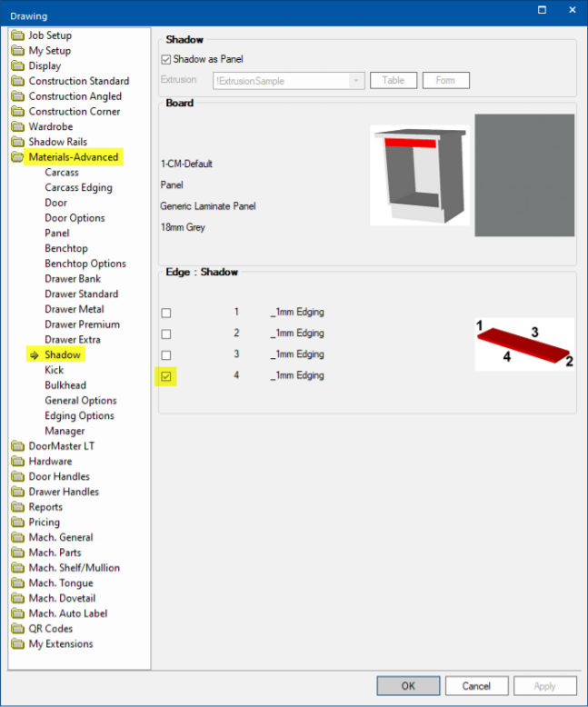Select the Manager page

65,431
